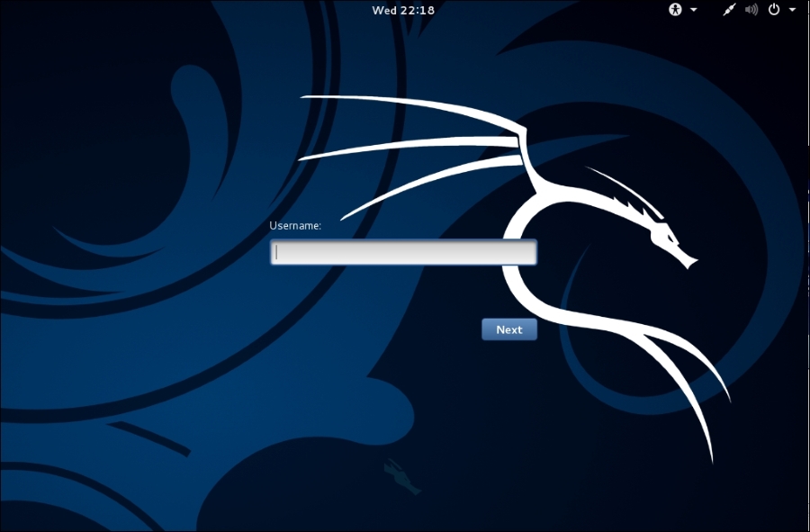Click the Username: label

click(x=295, y=226)
